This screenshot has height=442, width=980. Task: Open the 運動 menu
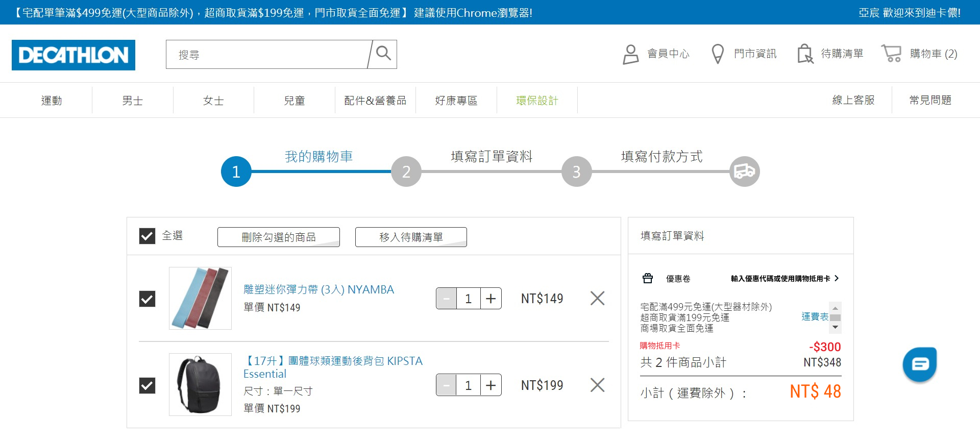[x=52, y=101]
